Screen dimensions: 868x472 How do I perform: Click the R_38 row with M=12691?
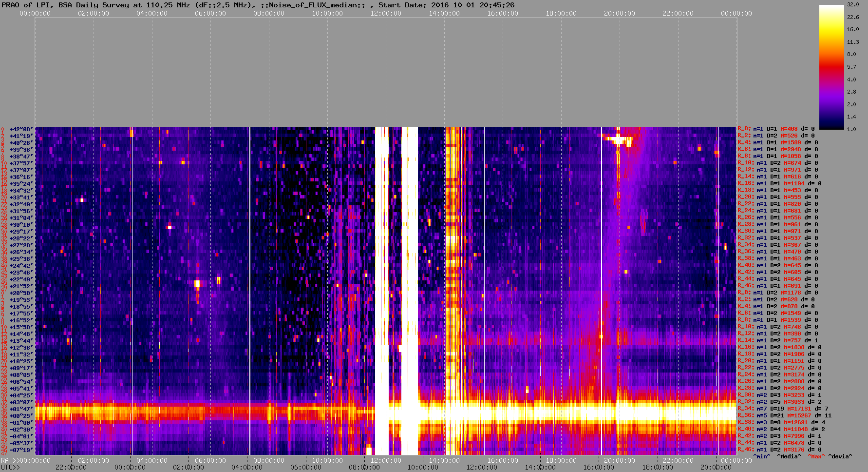point(781,423)
